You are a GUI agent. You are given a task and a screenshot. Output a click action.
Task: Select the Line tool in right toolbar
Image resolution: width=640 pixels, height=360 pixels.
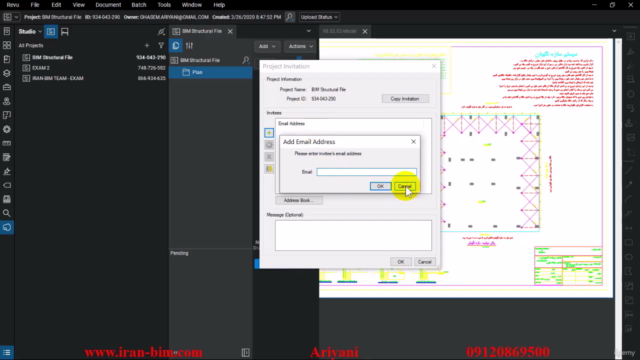629,171
